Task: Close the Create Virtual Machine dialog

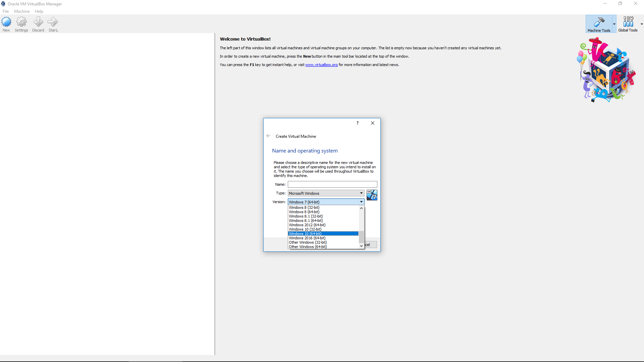Action: coord(373,123)
